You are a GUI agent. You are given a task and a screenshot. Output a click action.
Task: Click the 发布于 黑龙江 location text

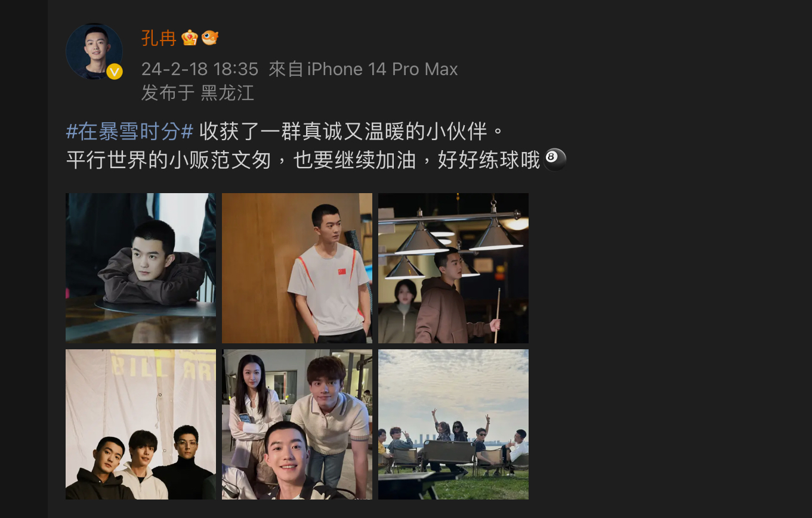click(x=197, y=92)
